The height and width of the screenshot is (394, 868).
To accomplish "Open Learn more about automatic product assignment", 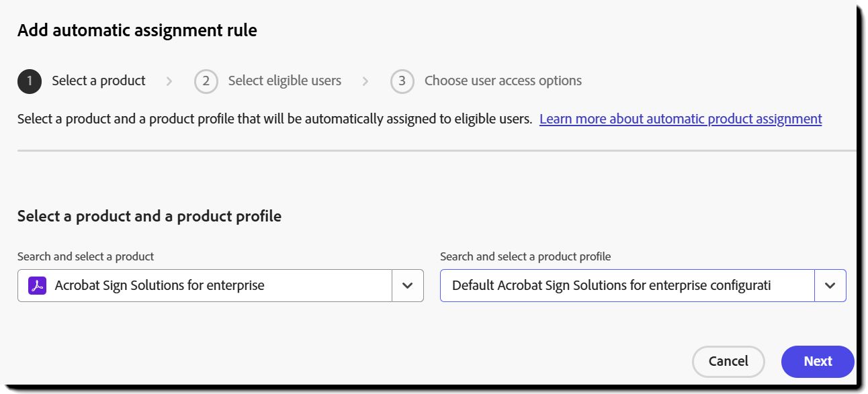I will tap(681, 119).
